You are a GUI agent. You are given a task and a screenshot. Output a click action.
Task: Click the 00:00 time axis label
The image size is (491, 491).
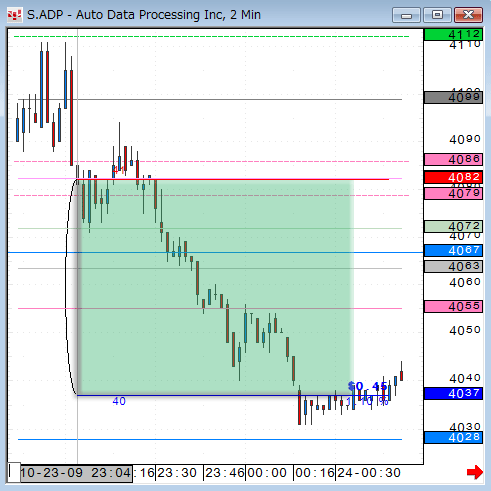tap(267, 473)
